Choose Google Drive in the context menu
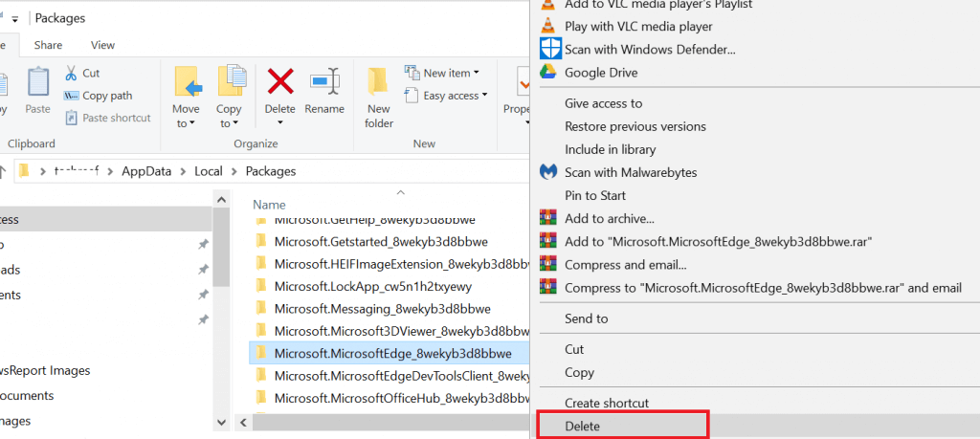The image size is (980, 439). coord(601,73)
